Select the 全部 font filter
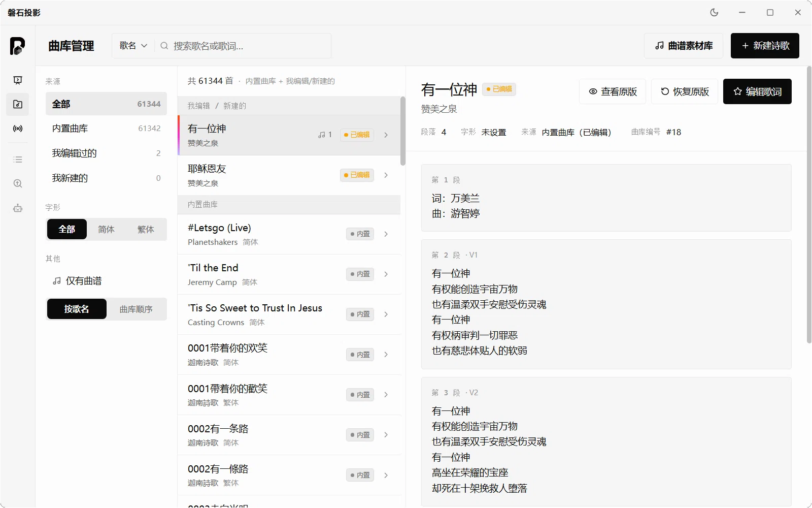Viewport: 812px width, 508px height. pyautogui.click(x=67, y=229)
